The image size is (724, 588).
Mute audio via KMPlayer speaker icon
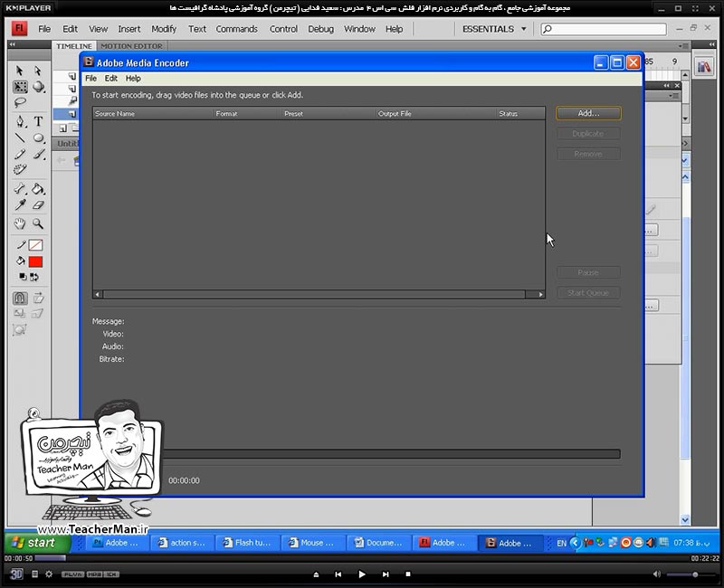[657, 574]
